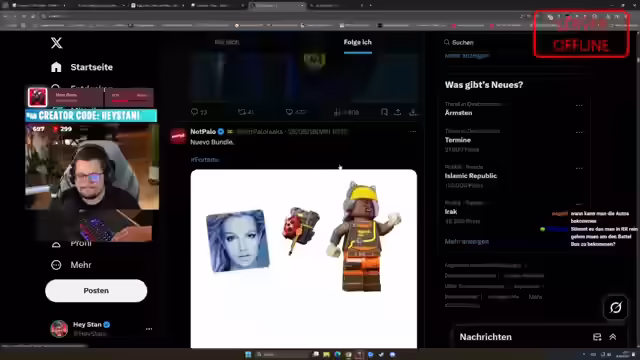Click the repost icon on upper post
This screenshot has height=360, width=640.
coord(242,111)
